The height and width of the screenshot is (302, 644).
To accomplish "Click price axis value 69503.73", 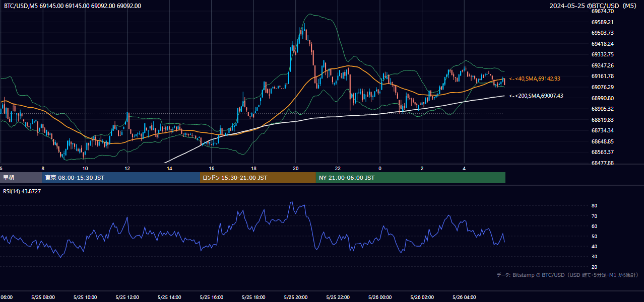I will coord(602,33).
